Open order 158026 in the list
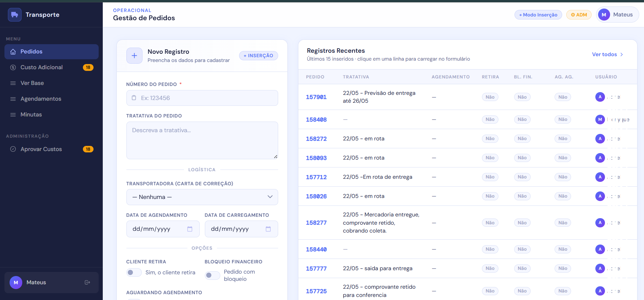Viewport: 644px width, 300px height. click(316, 196)
